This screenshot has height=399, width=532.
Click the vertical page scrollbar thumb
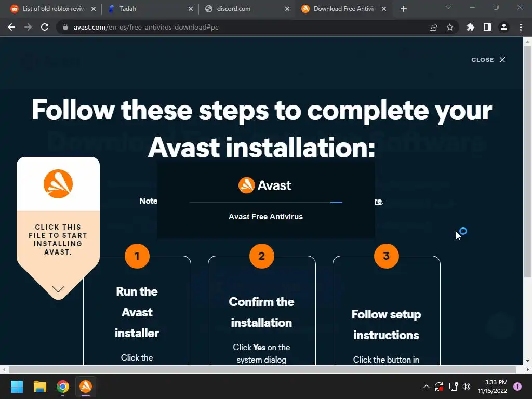527,161
